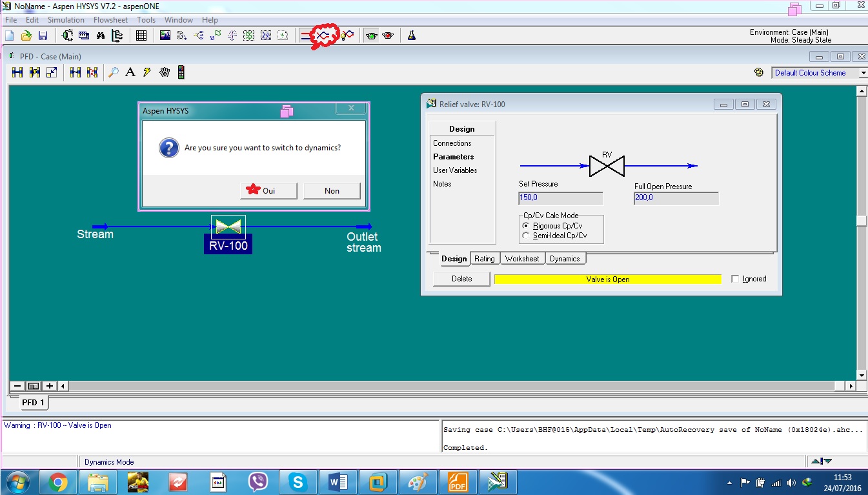Open the Simulation Navigator tree icon
This screenshot has width=868, height=495.
(117, 35)
